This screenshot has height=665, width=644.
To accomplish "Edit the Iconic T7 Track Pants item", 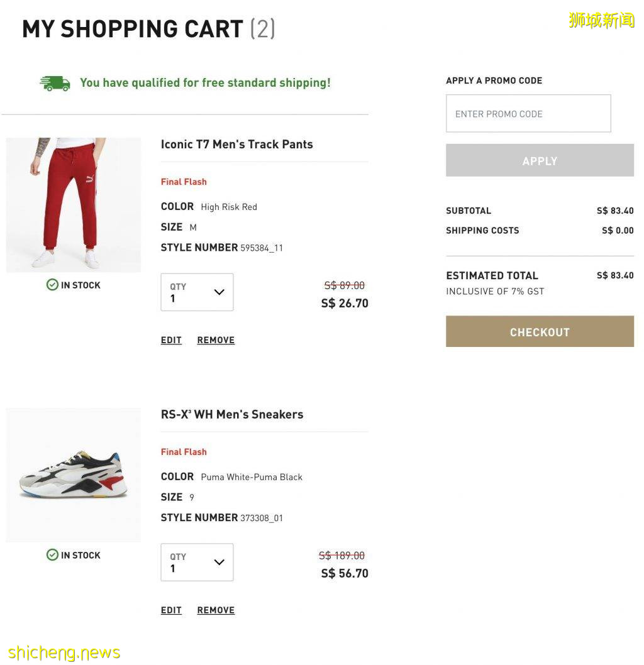I will tap(171, 340).
